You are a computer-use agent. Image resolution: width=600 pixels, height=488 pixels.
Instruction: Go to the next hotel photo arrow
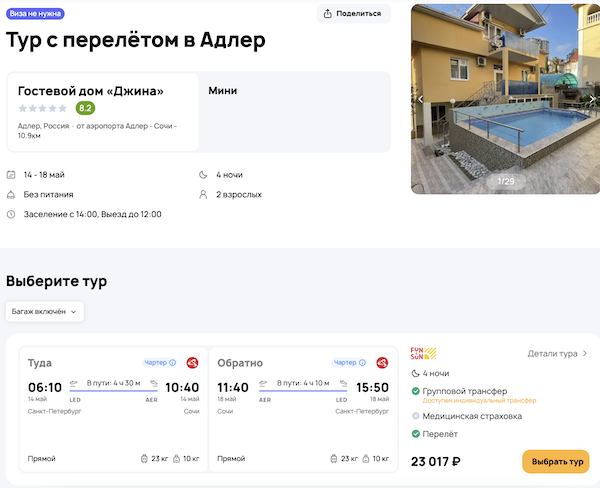click(x=592, y=99)
